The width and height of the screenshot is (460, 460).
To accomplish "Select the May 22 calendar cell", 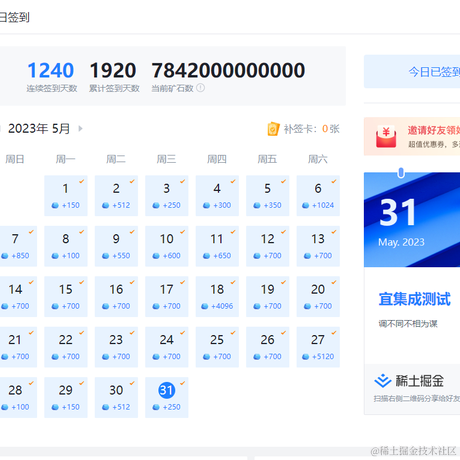I will (x=66, y=347).
